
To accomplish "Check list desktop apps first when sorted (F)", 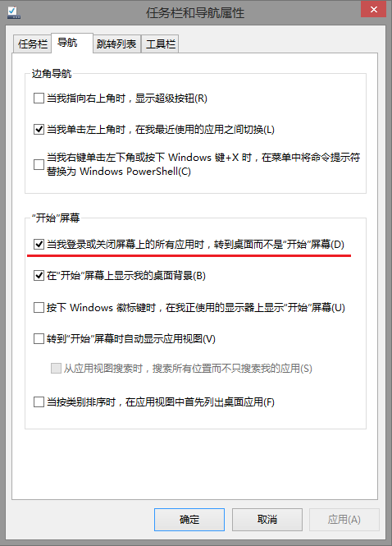I will [39, 402].
